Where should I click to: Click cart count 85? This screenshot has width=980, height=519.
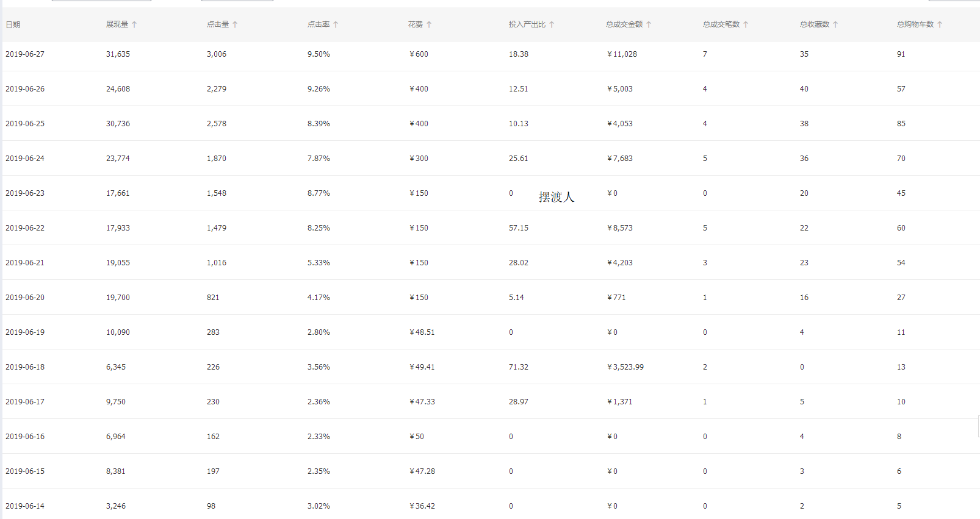pyautogui.click(x=901, y=124)
